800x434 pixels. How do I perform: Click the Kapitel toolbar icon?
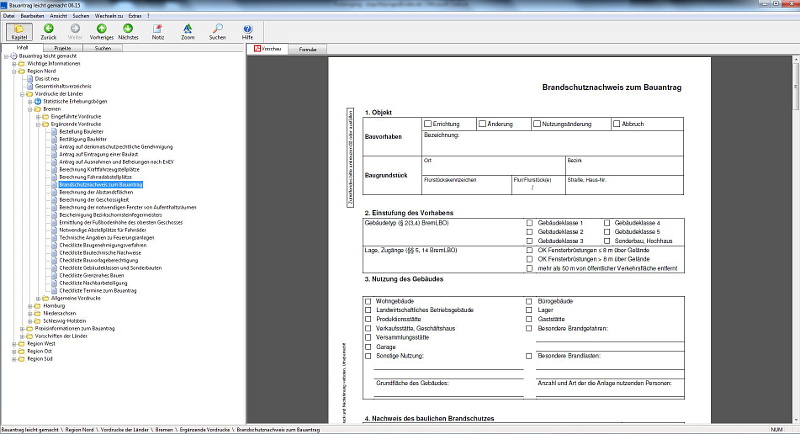19,31
